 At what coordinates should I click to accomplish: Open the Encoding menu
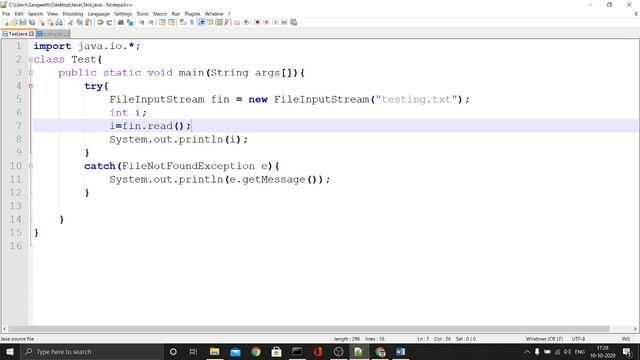pos(73,14)
